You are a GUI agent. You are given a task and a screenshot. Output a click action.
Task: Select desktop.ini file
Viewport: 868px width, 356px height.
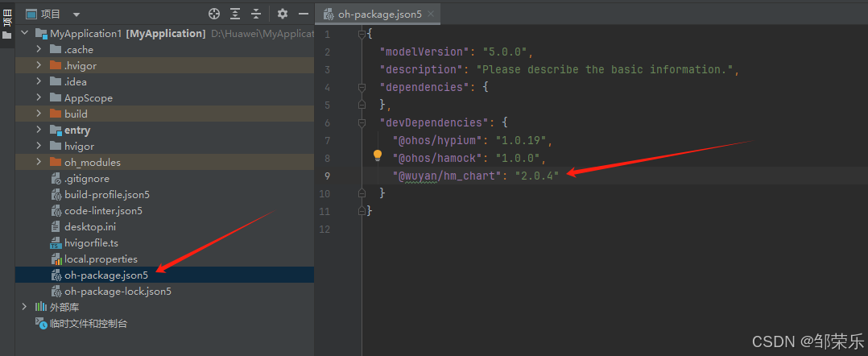click(90, 227)
